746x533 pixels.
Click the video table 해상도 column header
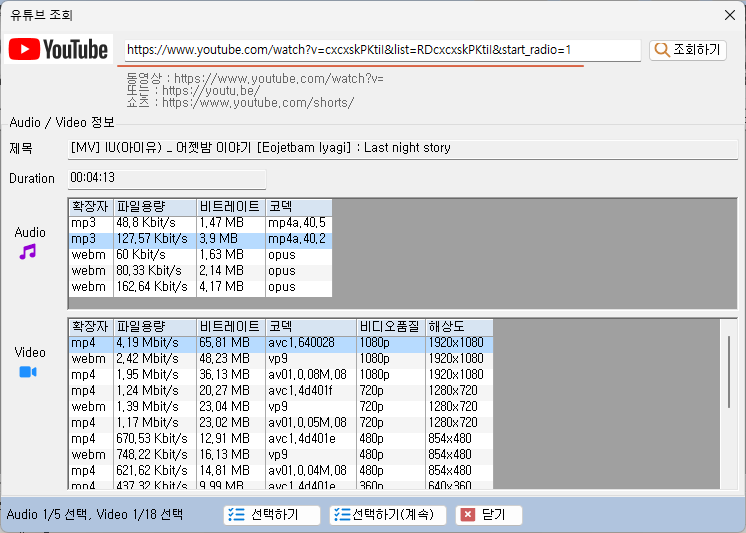click(459, 327)
